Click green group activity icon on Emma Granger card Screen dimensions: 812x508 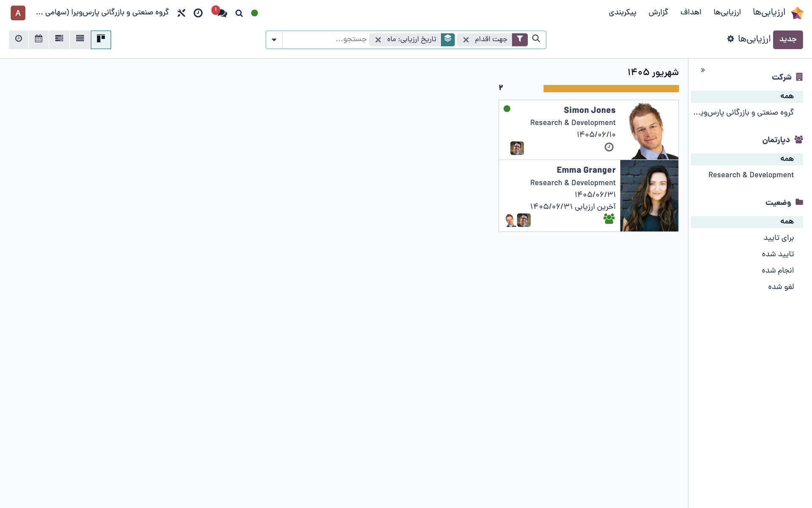tap(609, 219)
